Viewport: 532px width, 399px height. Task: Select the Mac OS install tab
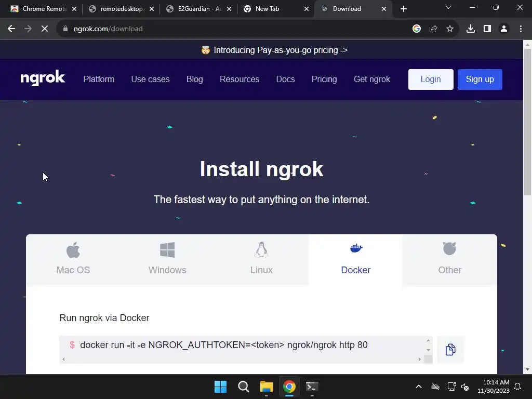[73, 260]
